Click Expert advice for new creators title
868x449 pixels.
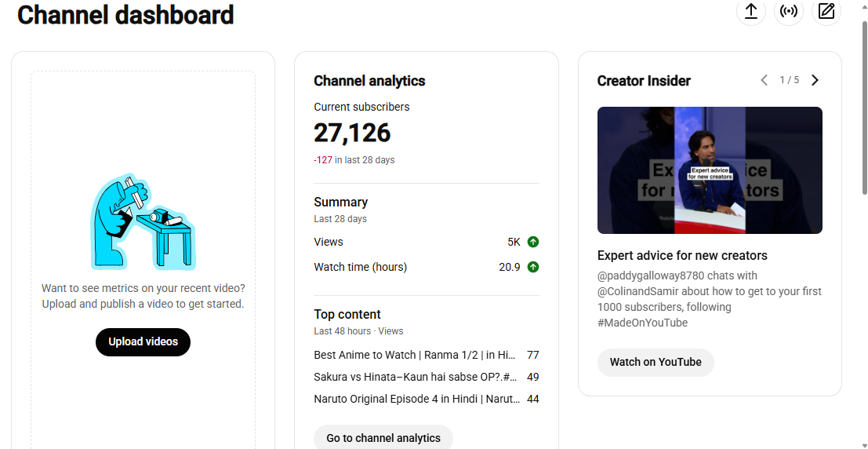click(682, 256)
